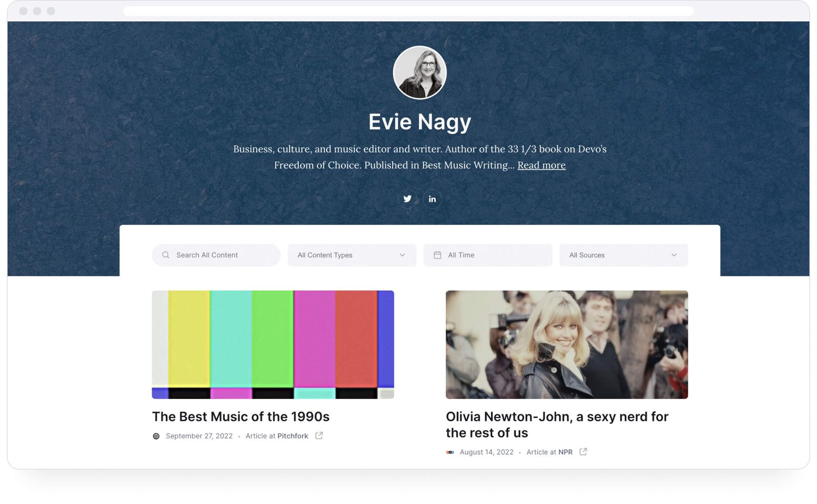
Task: Open the LinkedIn profile icon
Action: (432, 199)
